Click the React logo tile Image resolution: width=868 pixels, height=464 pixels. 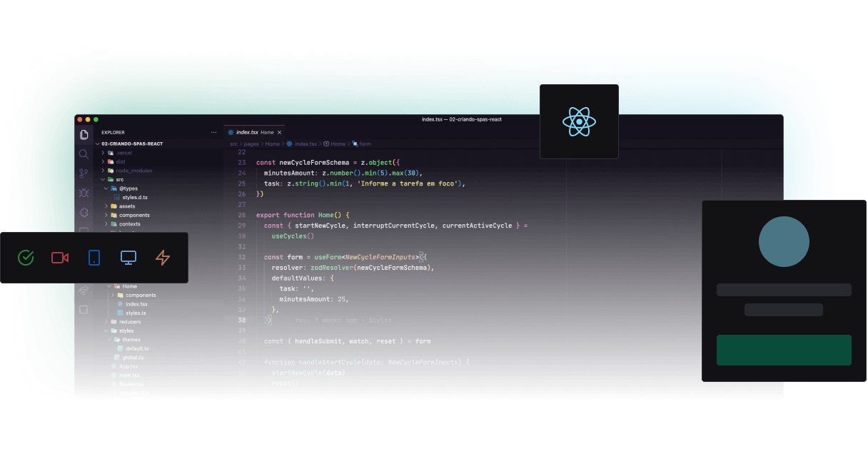click(579, 121)
